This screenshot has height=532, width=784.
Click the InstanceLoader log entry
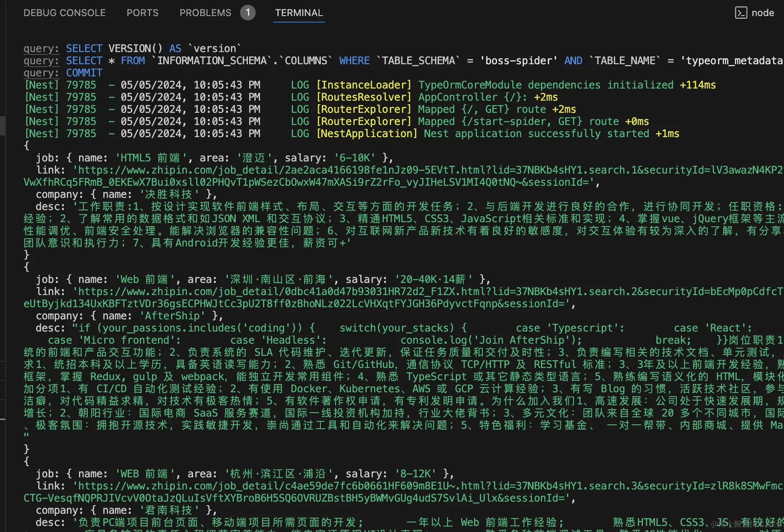[x=370, y=85]
